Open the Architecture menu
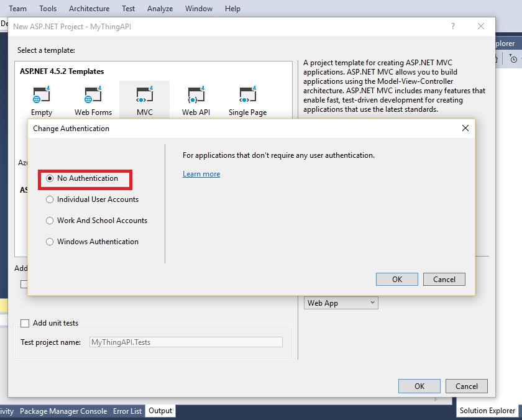This screenshot has height=420, width=522. click(x=89, y=9)
